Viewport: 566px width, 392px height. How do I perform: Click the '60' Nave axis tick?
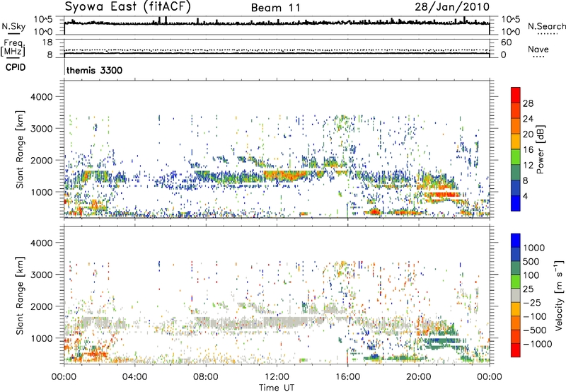tap(507, 42)
